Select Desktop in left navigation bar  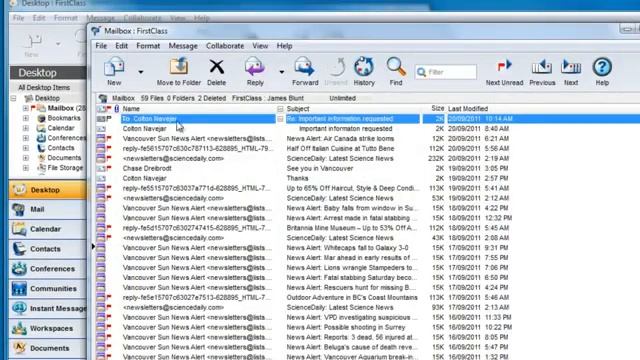[47, 190]
